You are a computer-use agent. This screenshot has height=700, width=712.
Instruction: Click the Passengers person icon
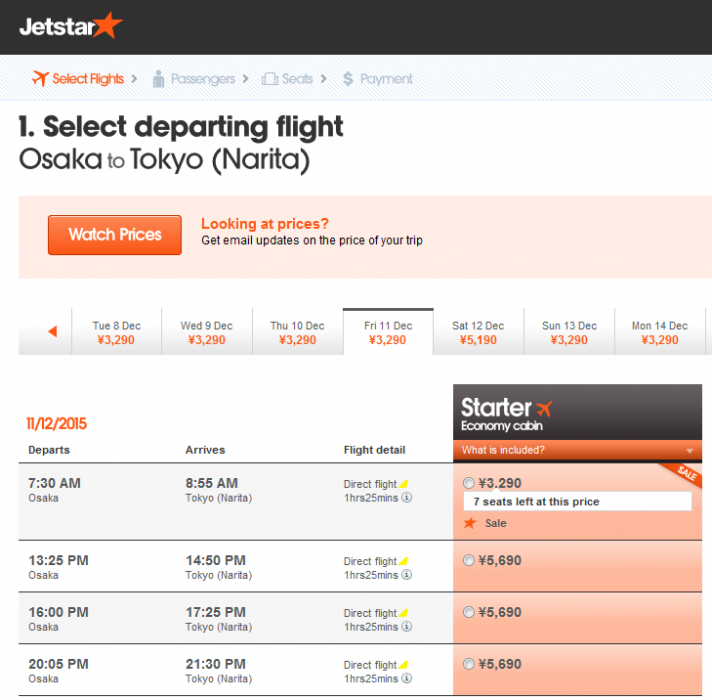158,79
